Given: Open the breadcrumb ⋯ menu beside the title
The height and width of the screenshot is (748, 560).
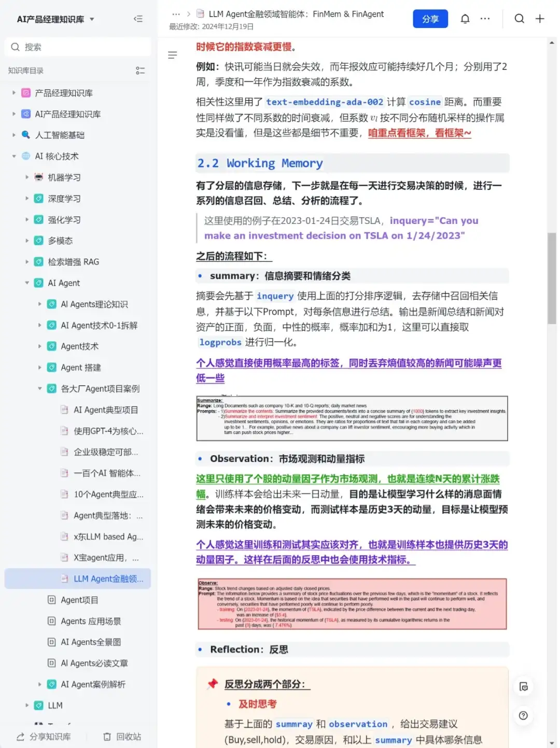Looking at the screenshot, I should pos(176,14).
